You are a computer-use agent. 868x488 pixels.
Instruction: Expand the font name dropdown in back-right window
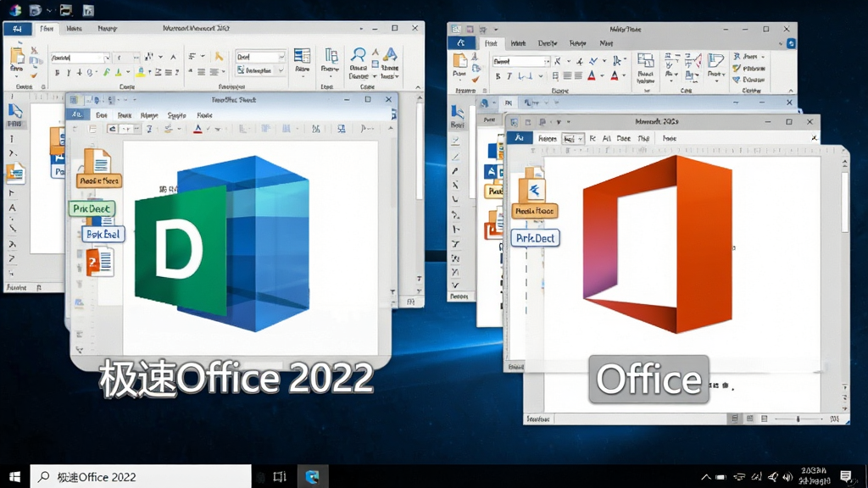[x=547, y=61]
